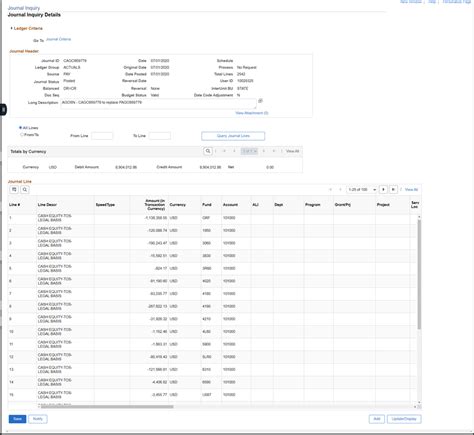
Task: Click the Totals by Currency search icon
Action: pyautogui.click(x=208, y=151)
